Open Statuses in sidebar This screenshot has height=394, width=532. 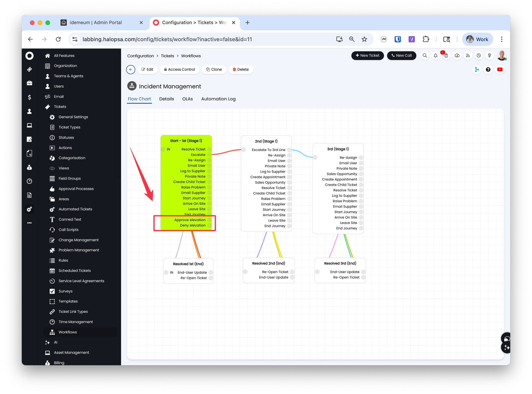[x=66, y=138]
